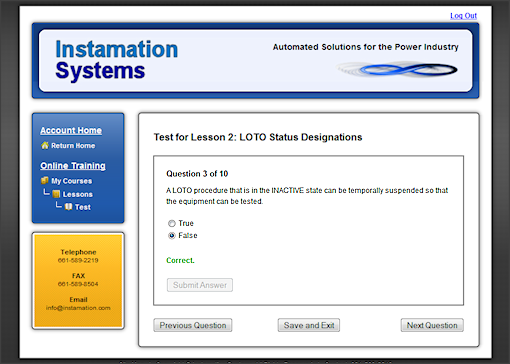Click the Submit Answer button
This screenshot has height=364, width=510.
[x=200, y=285]
